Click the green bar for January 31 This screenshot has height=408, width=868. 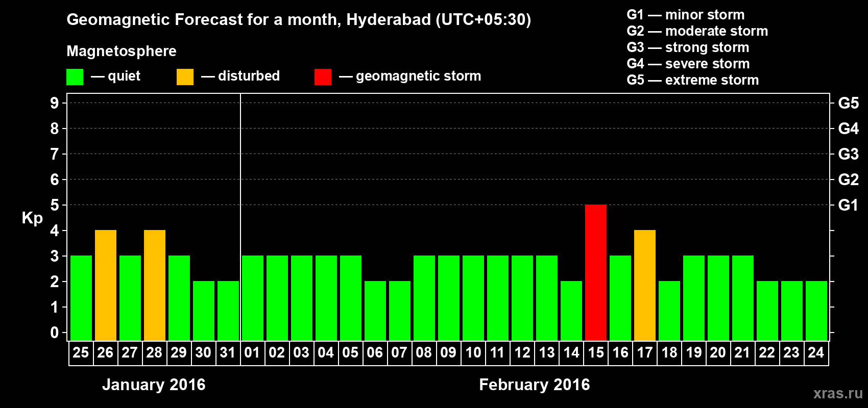pos(228,311)
